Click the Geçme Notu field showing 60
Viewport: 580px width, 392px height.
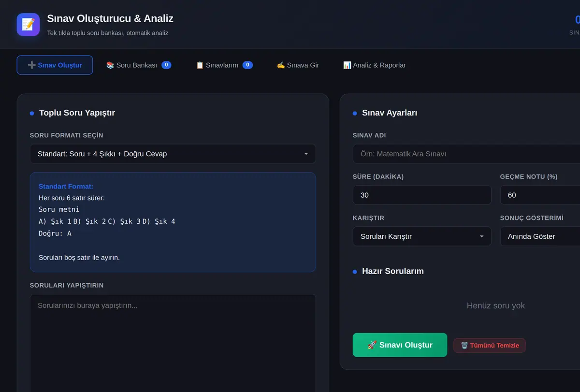[x=540, y=195]
